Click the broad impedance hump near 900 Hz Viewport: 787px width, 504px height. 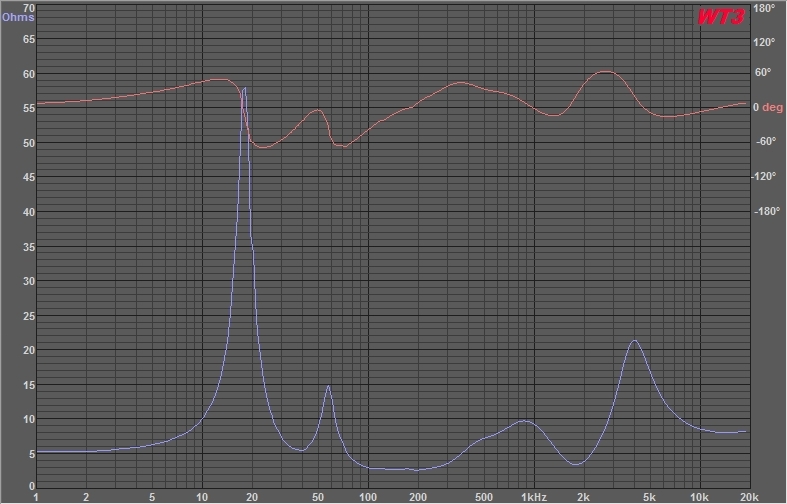click(x=523, y=421)
